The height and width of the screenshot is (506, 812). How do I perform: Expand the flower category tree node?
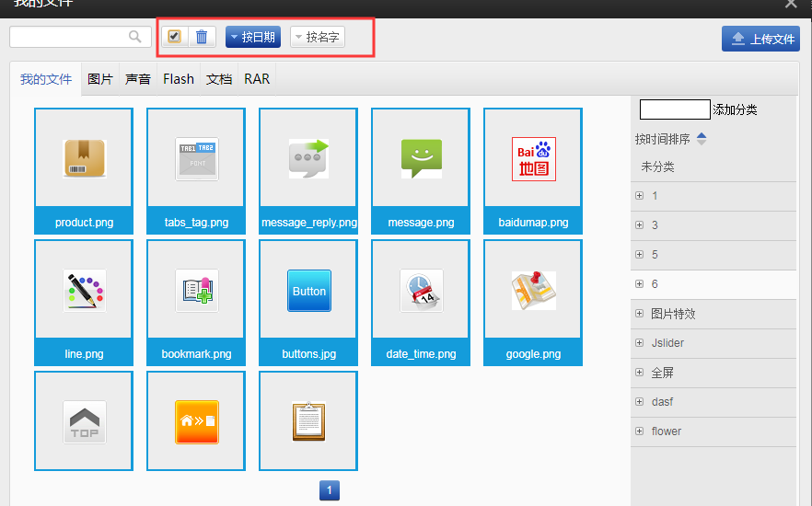coord(639,431)
